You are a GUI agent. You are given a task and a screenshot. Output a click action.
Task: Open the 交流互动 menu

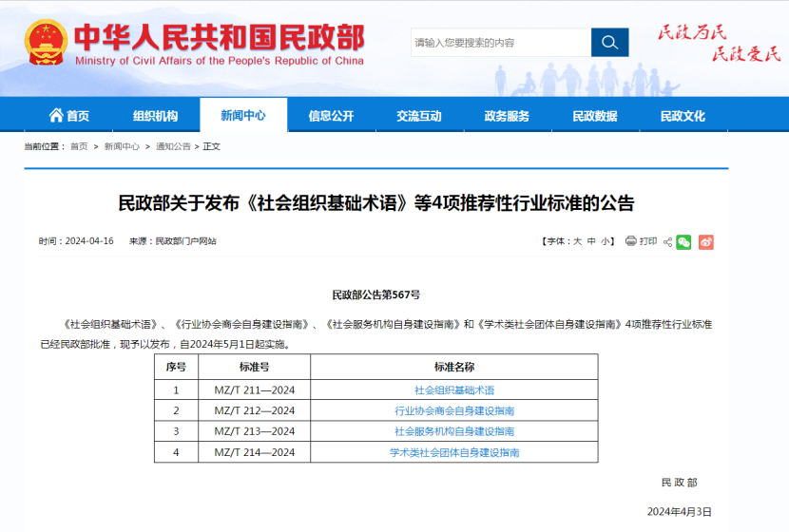coord(419,116)
